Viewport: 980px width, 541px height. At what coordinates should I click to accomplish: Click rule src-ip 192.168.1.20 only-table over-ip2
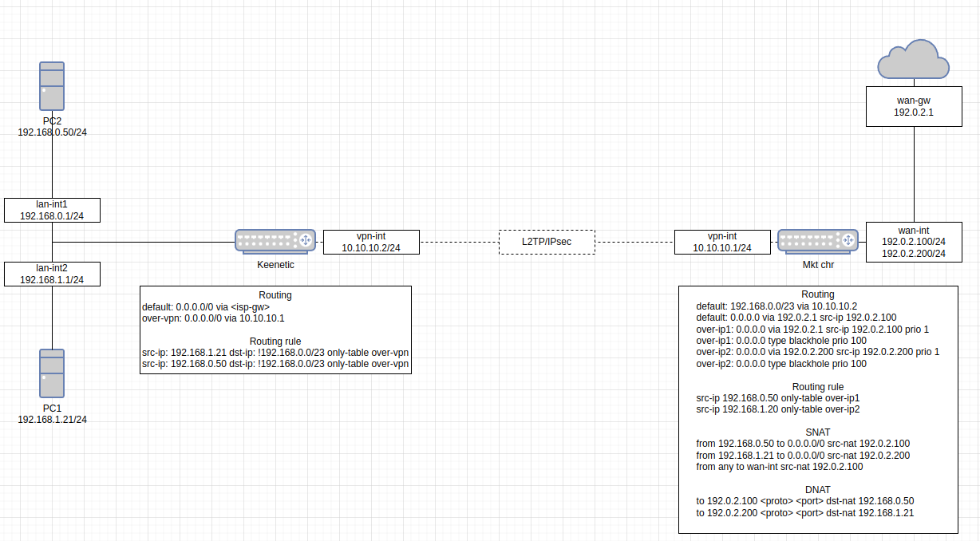pos(778,409)
